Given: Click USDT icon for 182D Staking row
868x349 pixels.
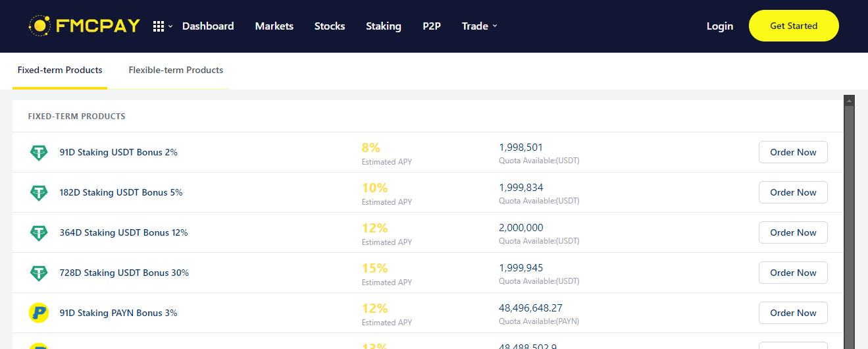Looking at the screenshot, I should [x=39, y=193].
